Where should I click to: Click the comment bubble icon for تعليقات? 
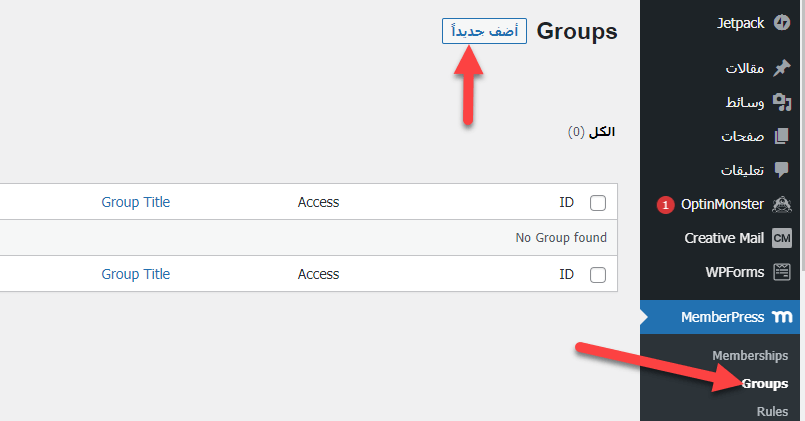(782, 170)
